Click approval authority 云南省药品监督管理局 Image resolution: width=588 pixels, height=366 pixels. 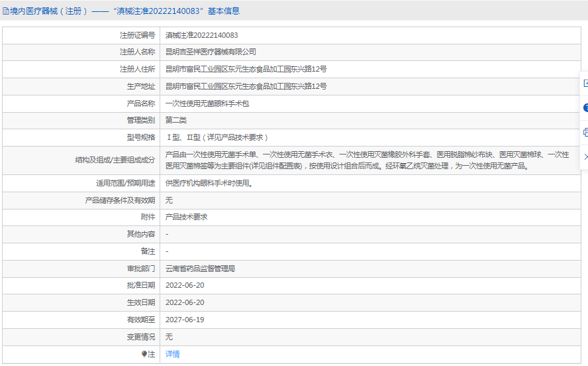coord(200,269)
